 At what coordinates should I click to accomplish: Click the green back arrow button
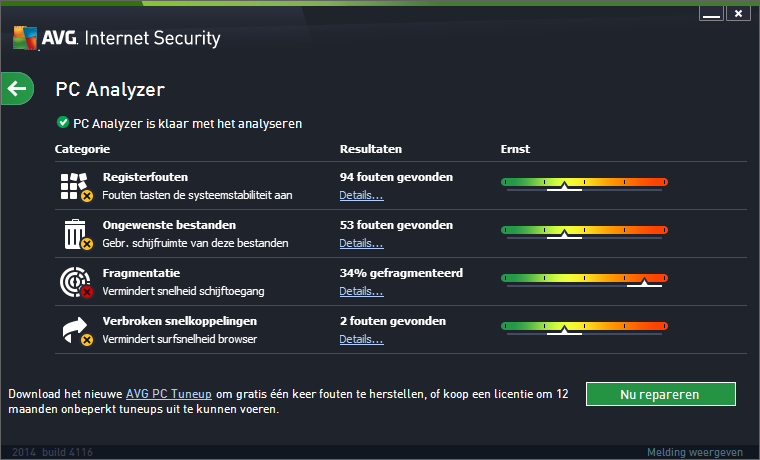click(17, 89)
